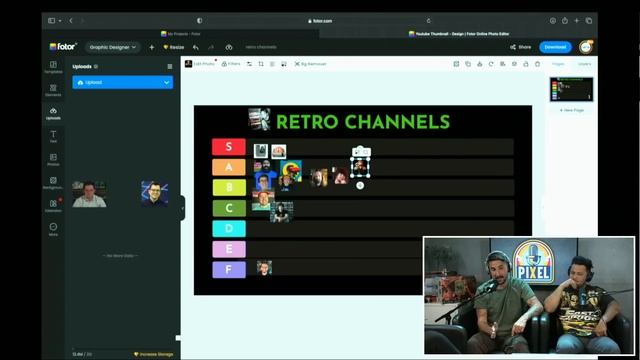Screen dimensions: 640x360
Task: Click the Fotor logo
Action: click(x=63, y=47)
